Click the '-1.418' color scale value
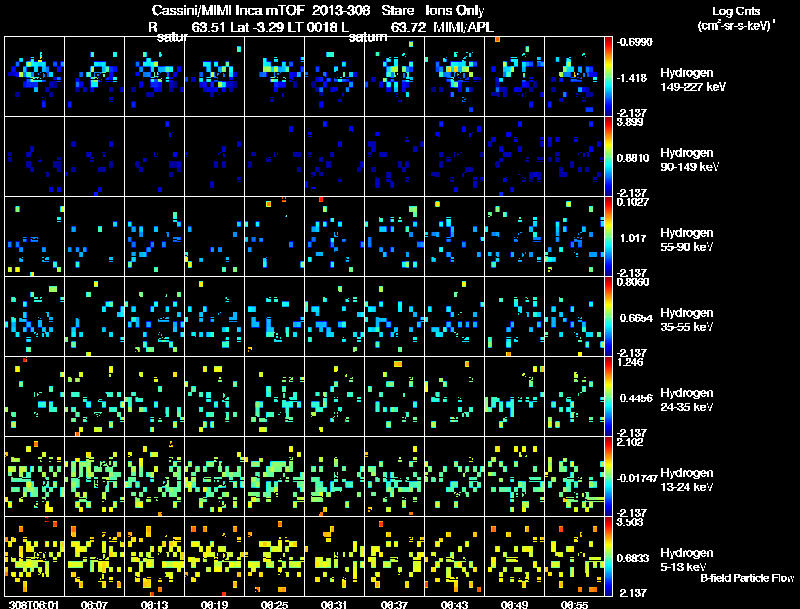The height and width of the screenshot is (609, 800). coord(632,78)
